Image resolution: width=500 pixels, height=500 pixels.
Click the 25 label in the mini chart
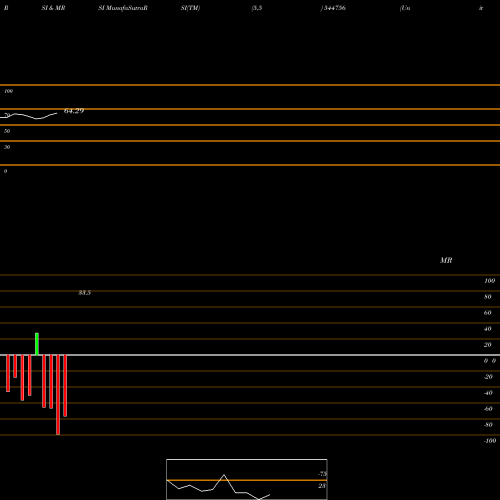pos(322,486)
